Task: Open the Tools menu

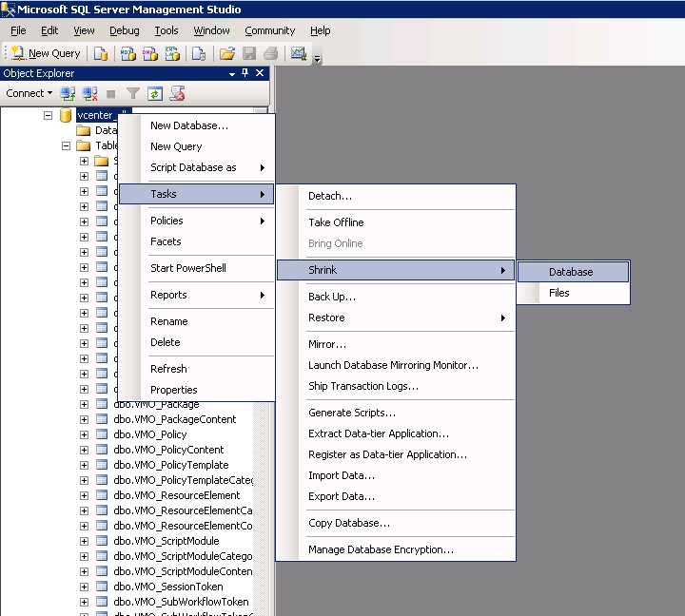Action: coord(166,30)
